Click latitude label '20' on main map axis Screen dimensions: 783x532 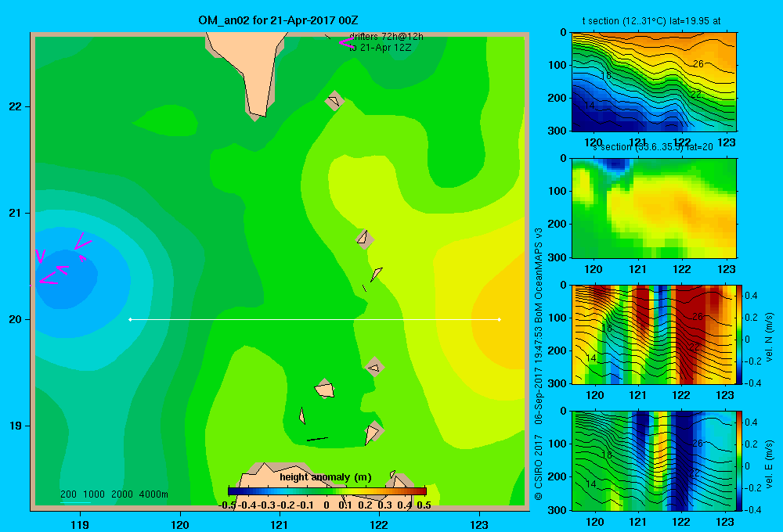16,319
